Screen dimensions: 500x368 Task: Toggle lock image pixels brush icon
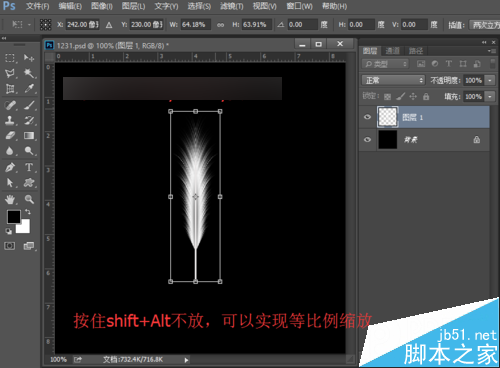tap(400, 97)
